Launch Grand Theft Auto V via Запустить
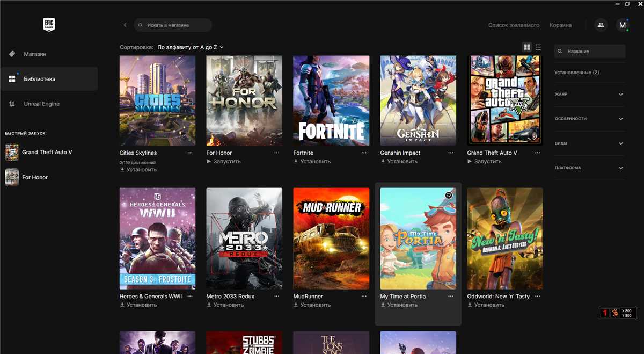Image resolution: width=644 pixels, height=354 pixels. pos(485,162)
